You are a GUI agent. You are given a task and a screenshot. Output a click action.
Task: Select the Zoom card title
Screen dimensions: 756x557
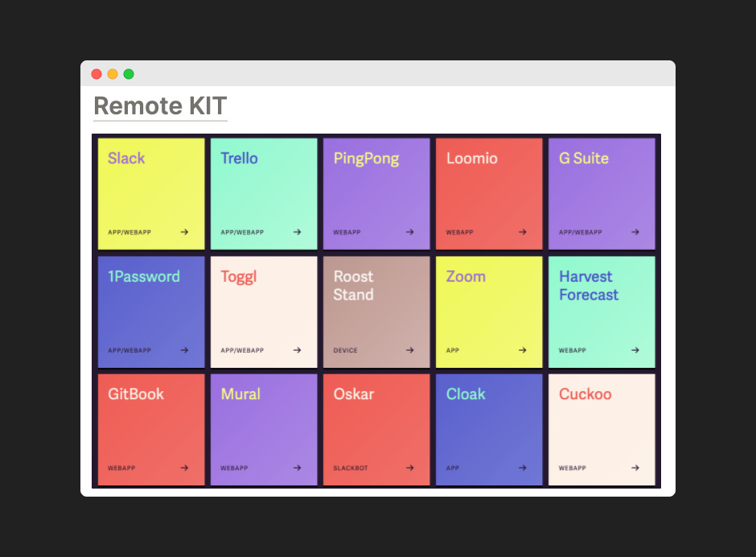click(466, 277)
